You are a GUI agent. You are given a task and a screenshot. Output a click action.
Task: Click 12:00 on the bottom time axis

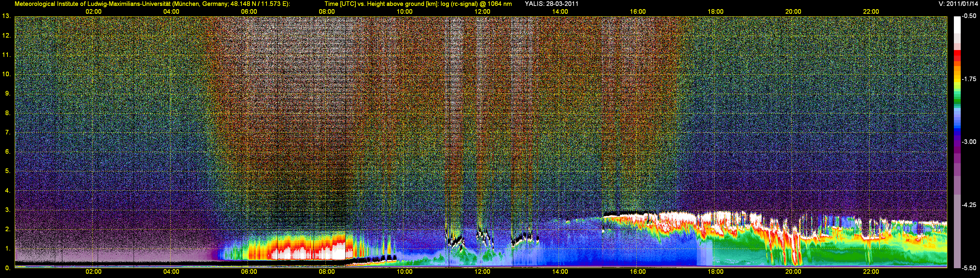tap(482, 271)
